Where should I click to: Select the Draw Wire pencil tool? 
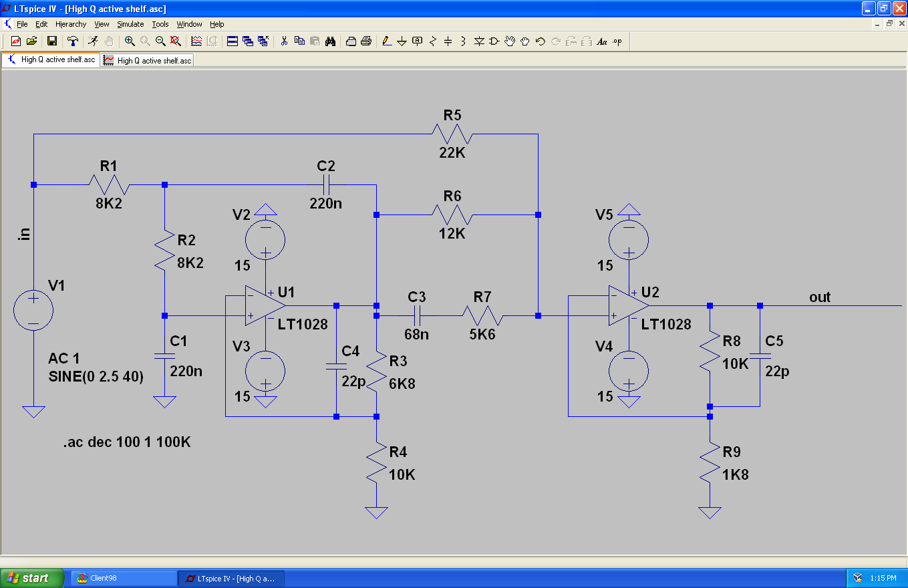(x=387, y=41)
